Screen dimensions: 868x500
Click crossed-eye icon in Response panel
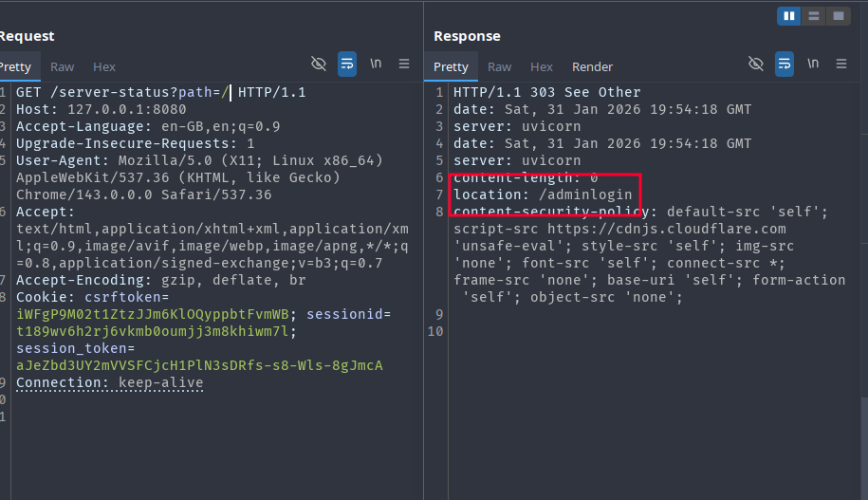click(756, 64)
